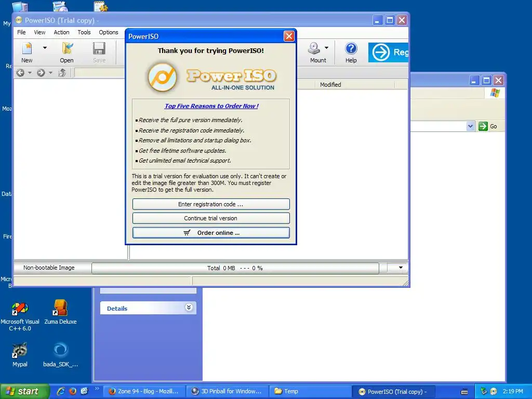Image resolution: width=532 pixels, height=399 pixels.
Task: Click the Internet Explorer quick launch icon
Action: [61, 391]
